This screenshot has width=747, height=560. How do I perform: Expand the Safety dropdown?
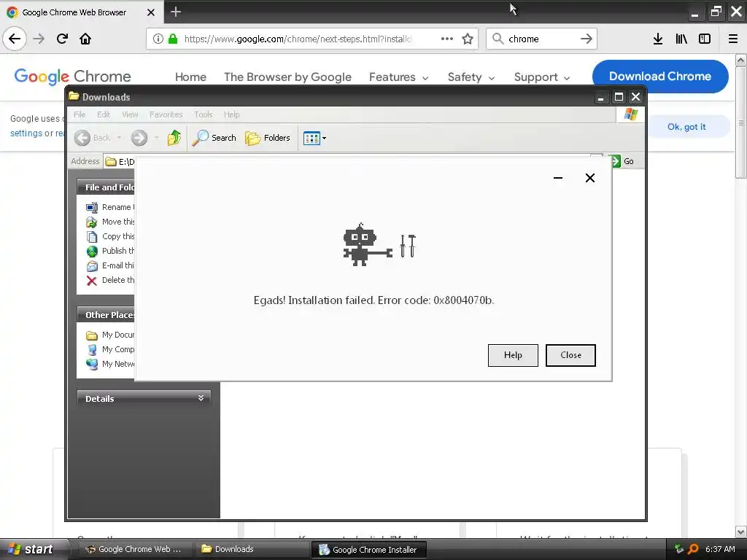pos(471,77)
